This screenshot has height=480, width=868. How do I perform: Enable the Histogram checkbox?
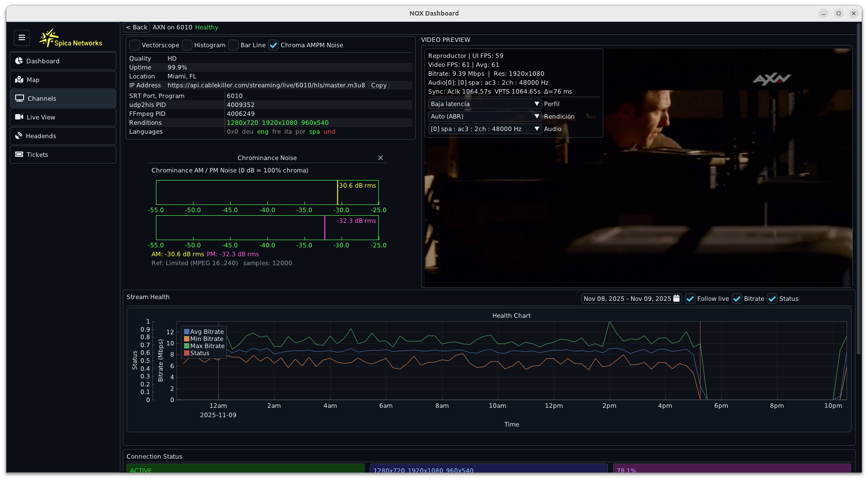(x=187, y=45)
